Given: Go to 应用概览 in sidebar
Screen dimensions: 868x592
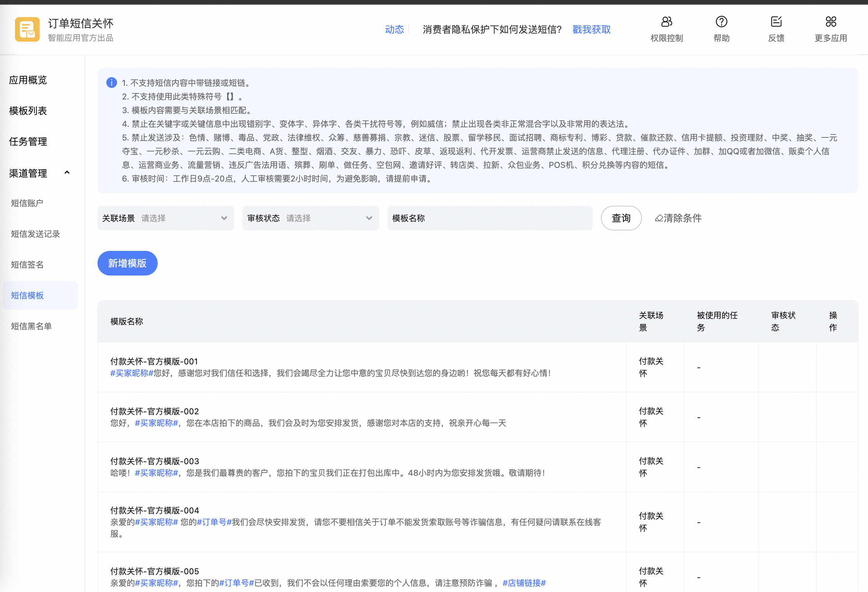Looking at the screenshot, I should [x=28, y=80].
